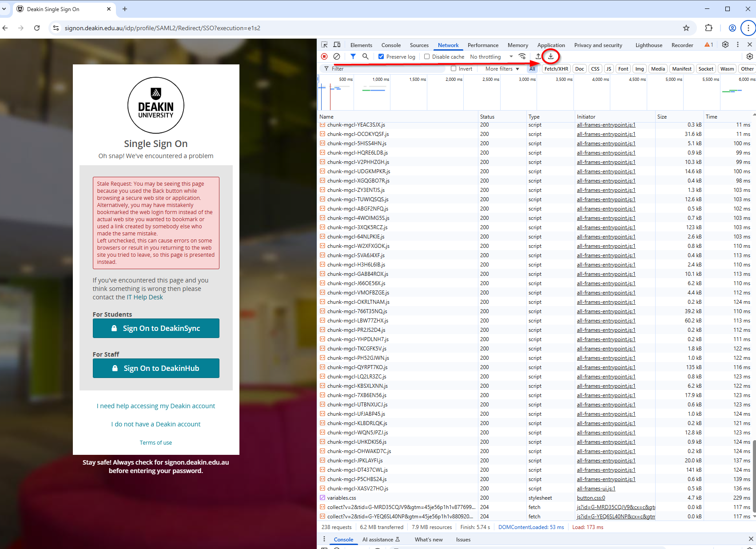Select the All request type filter
Viewport: 756px width, 549px height.
coord(532,69)
